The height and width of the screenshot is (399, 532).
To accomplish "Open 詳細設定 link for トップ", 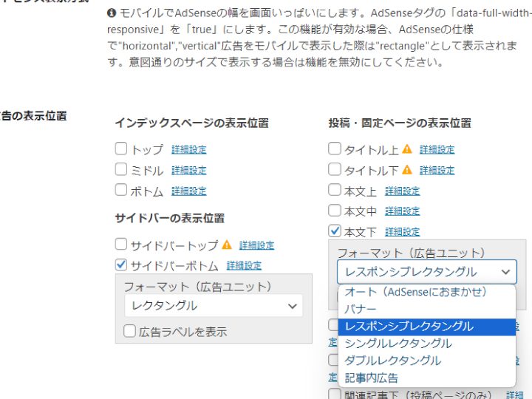I will (x=189, y=149).
